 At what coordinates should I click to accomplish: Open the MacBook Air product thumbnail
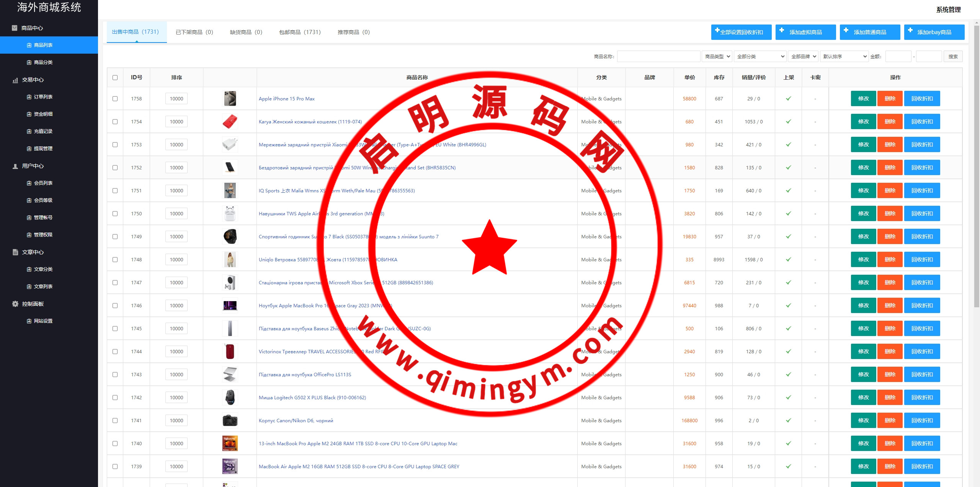230,466
